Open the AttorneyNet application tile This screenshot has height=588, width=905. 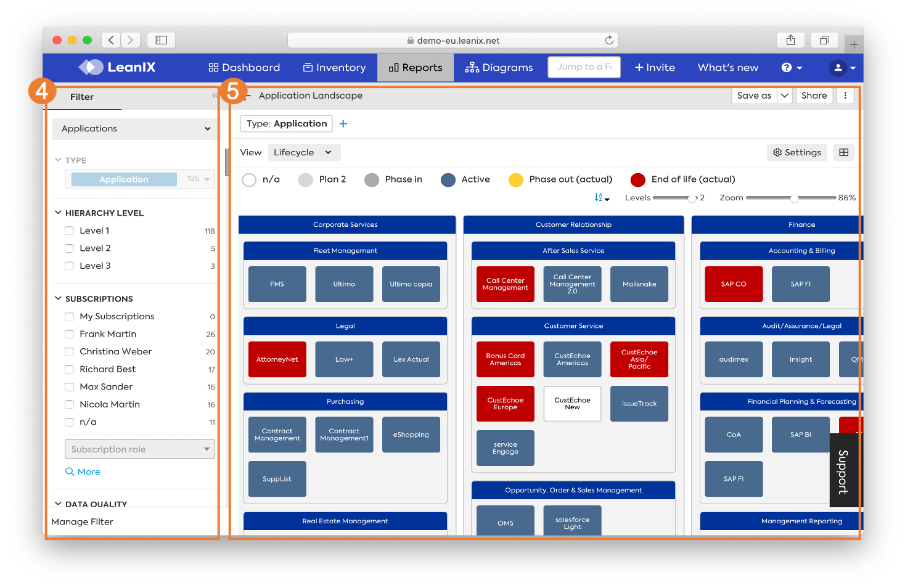[x=277, y=359]
